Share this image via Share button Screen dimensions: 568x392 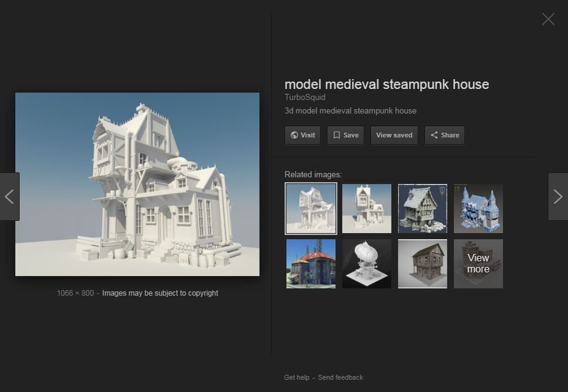(445, 135)
